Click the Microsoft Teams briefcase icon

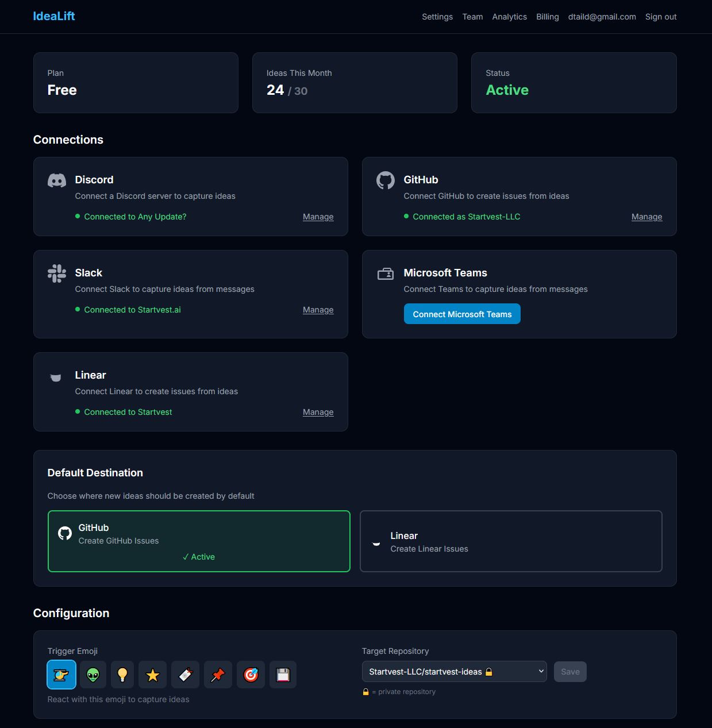(386, 274)
